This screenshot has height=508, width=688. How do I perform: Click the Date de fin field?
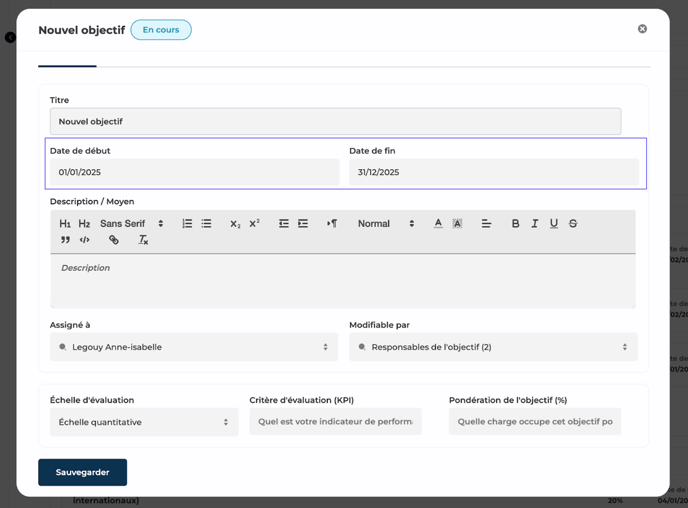coord(493,172)
